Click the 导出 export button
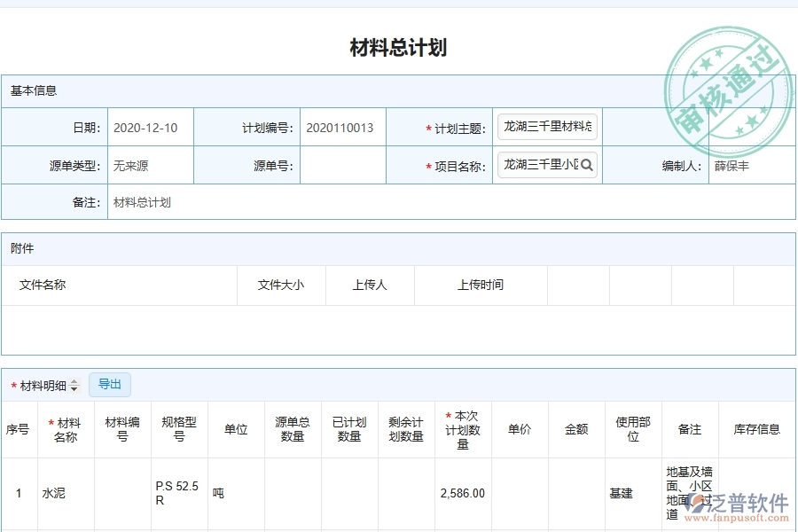Image resolution: width=798 pixels, height=532 pixels. point(110,384)
